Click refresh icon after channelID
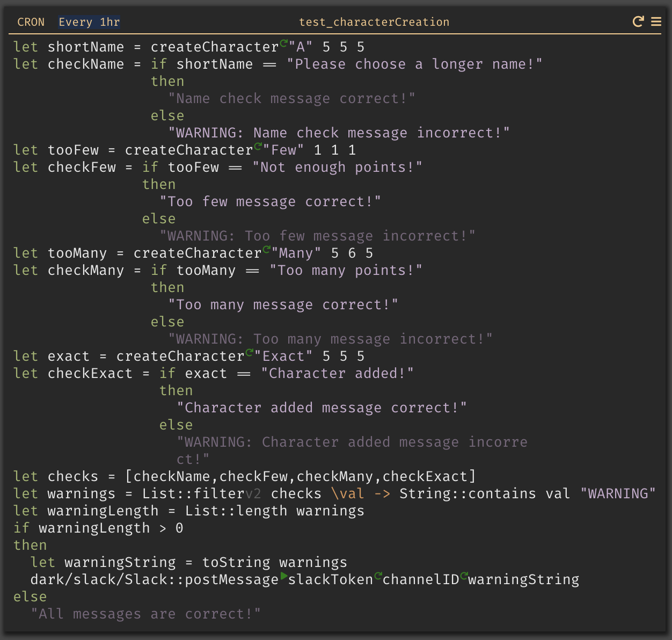The height and width of the screenshot is (640, 672). click(464, 576)
